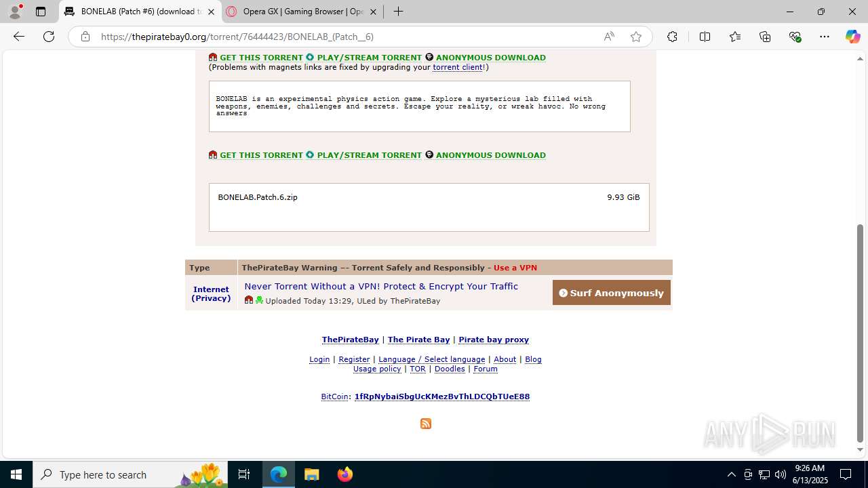Add page to favorites star icon
Screen dimensions: 868x488
click(x=636, y=37)
